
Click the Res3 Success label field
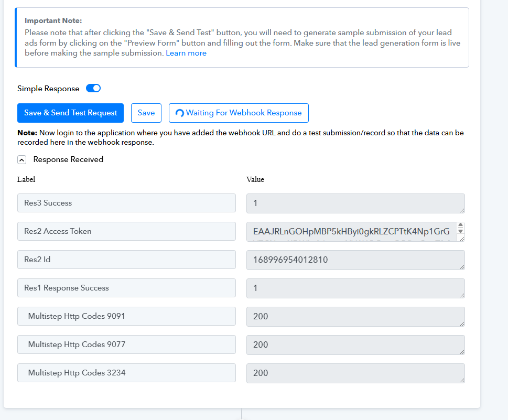click(x=126, y=203)
